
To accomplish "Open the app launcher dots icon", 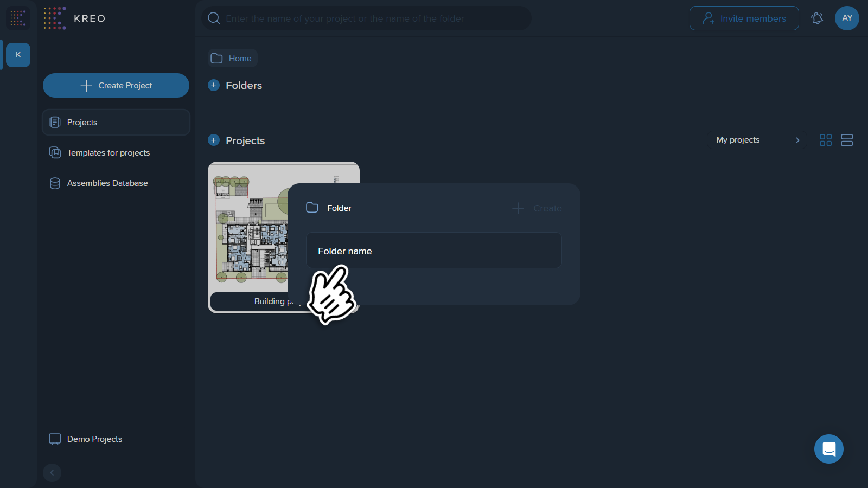I will coord(18,18).
